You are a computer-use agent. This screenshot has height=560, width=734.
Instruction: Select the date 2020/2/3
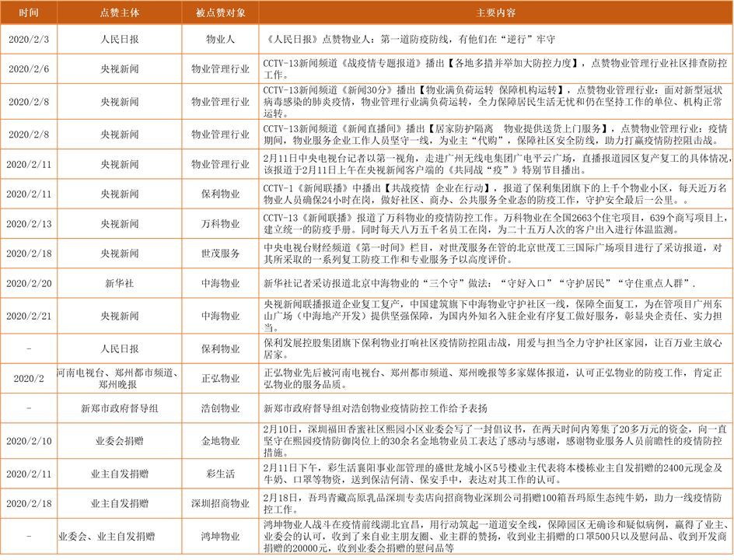27,37
